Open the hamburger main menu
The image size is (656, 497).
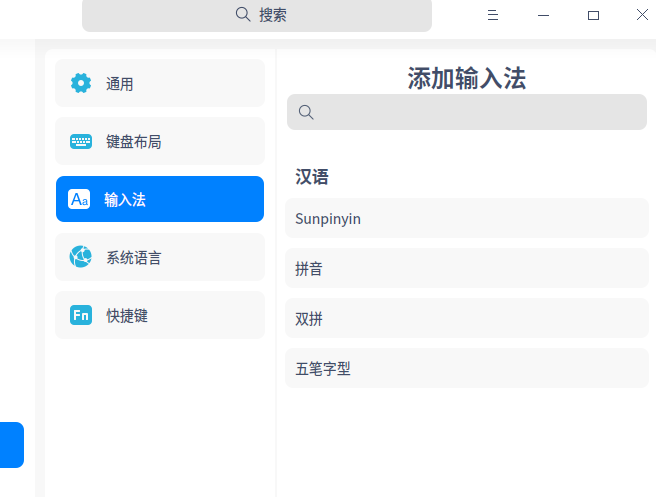[493, 15]
